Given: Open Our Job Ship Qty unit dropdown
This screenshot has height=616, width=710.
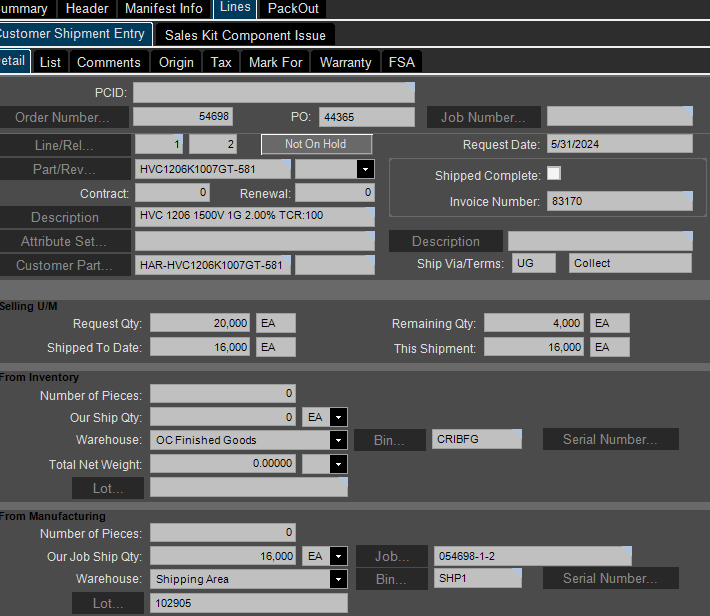Looking at the screenshot, I should coord(338,556).
